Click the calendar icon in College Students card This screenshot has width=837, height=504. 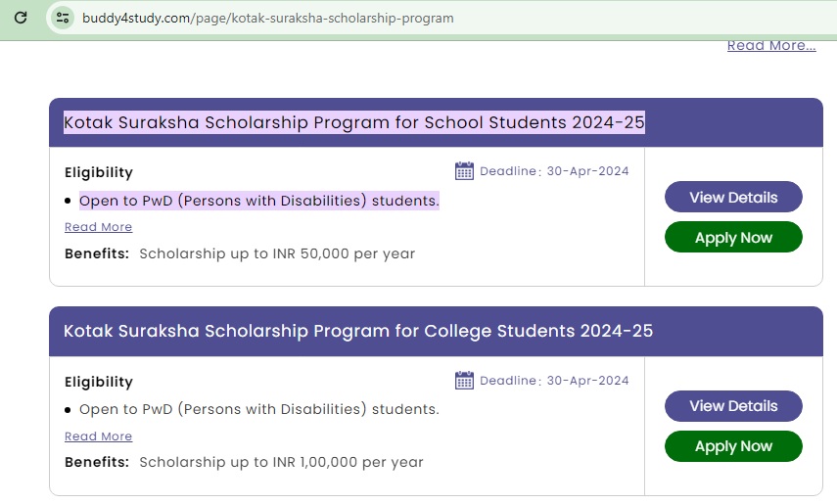click(x=464, y=381)
